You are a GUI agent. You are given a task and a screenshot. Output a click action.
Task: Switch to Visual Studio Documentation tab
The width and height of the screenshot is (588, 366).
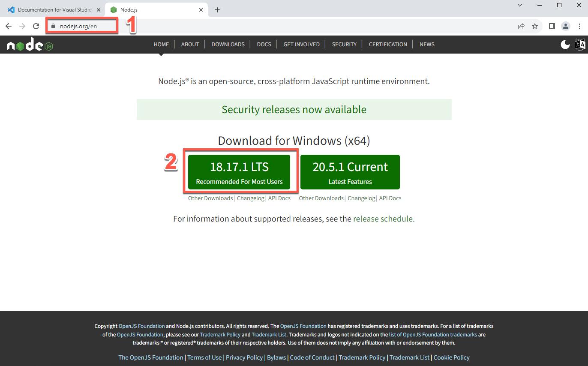coord(54,10)
